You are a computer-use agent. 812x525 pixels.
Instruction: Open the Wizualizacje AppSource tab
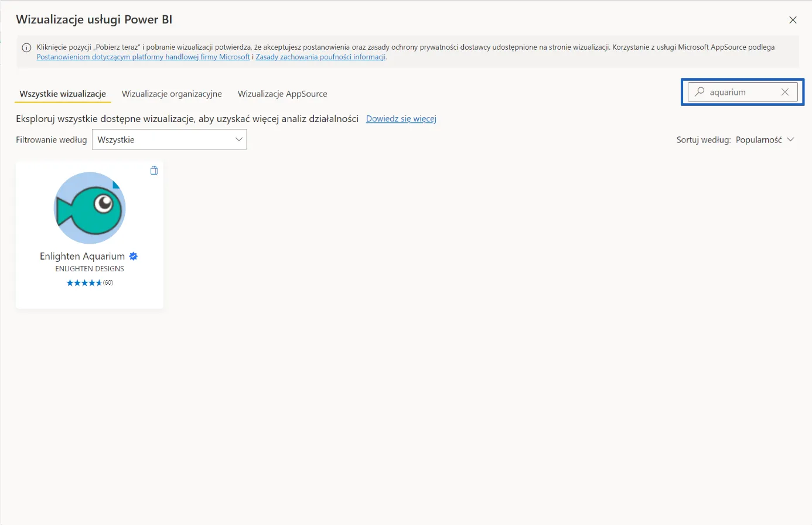282,94
